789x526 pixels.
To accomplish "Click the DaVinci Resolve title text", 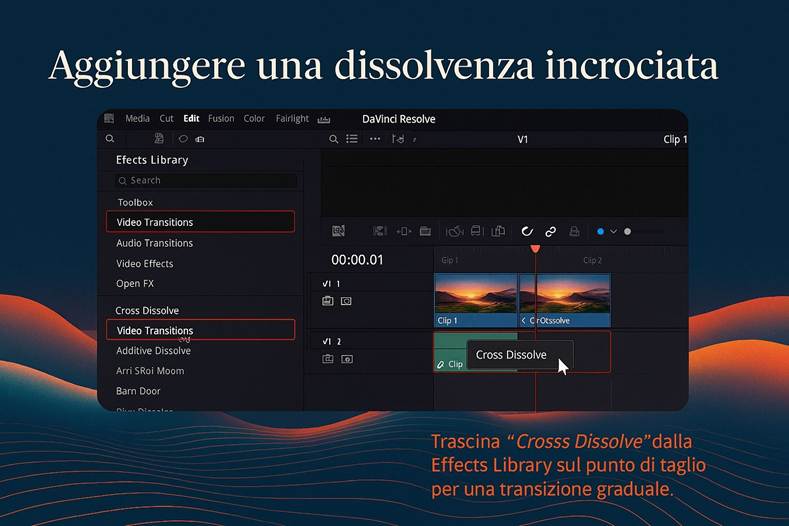I will [399, 119].
